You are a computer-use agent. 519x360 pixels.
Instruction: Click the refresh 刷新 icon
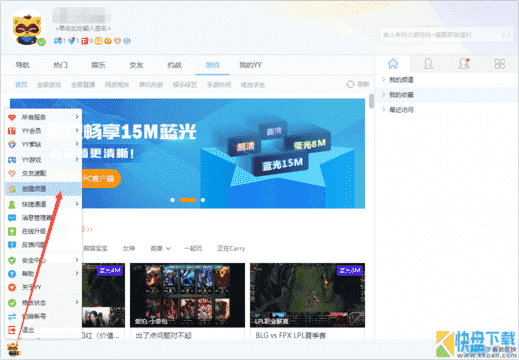(x=350, y=84)
